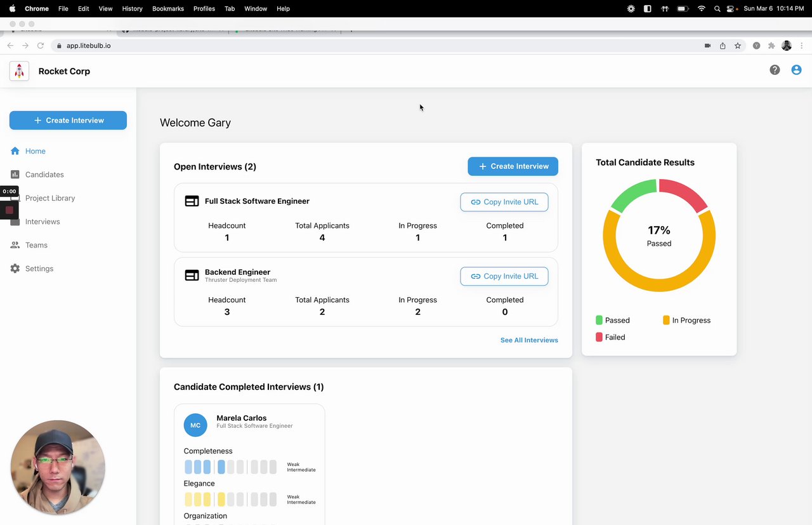Image resolution: width=812 pixels, height=525 pixels.
Task: Click the Candidates chart icon in sidebar
Action: click(x=15, y=175)
